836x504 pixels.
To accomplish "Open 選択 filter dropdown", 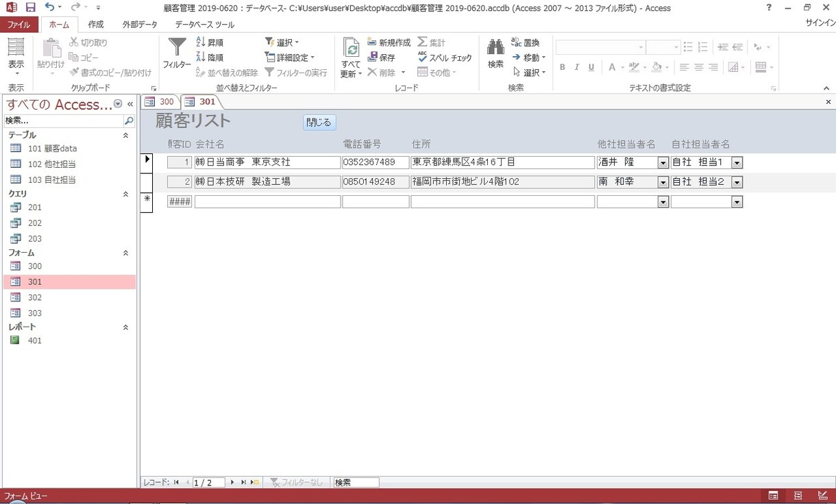I will (282, 42).
